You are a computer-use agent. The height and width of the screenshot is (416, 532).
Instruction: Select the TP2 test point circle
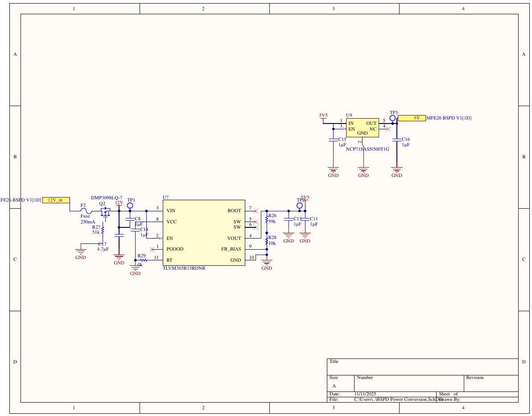point(300,206)
